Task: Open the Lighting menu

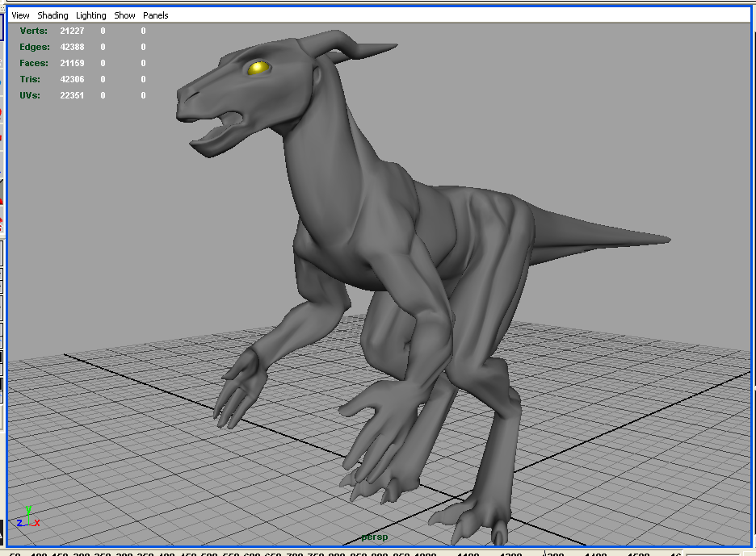Action: pos(90,15)
